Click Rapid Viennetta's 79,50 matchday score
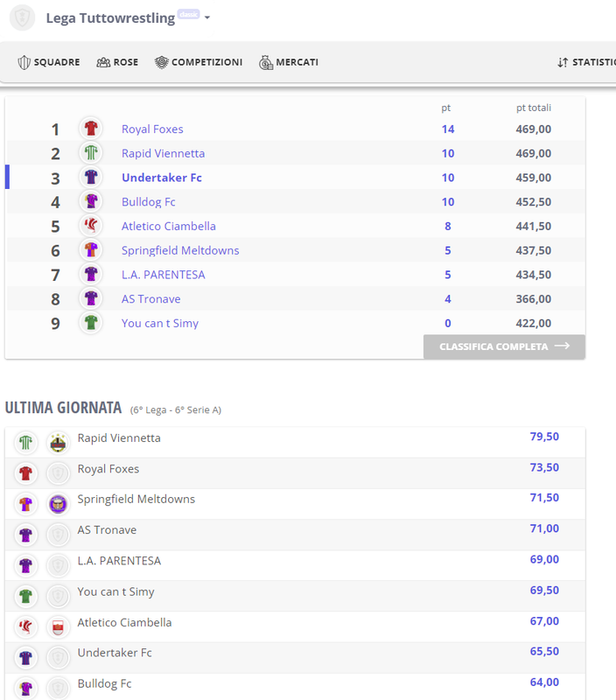Screen dimensions: 616x700 point(544,437)
